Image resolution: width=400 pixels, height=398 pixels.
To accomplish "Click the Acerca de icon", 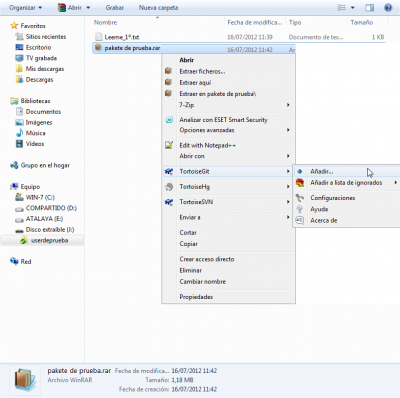I will 300,220.
